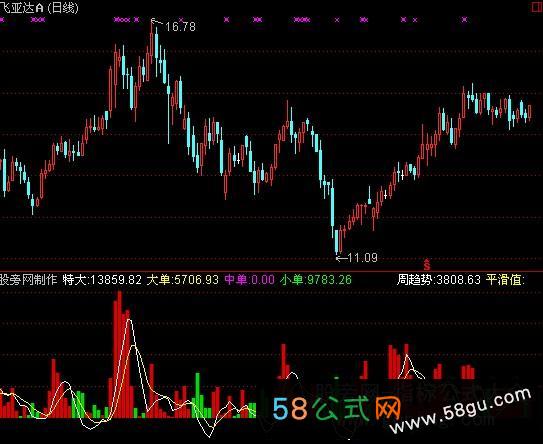
Task: Click the green 小单:9783.26 label
Action: [x=316, y=279]
